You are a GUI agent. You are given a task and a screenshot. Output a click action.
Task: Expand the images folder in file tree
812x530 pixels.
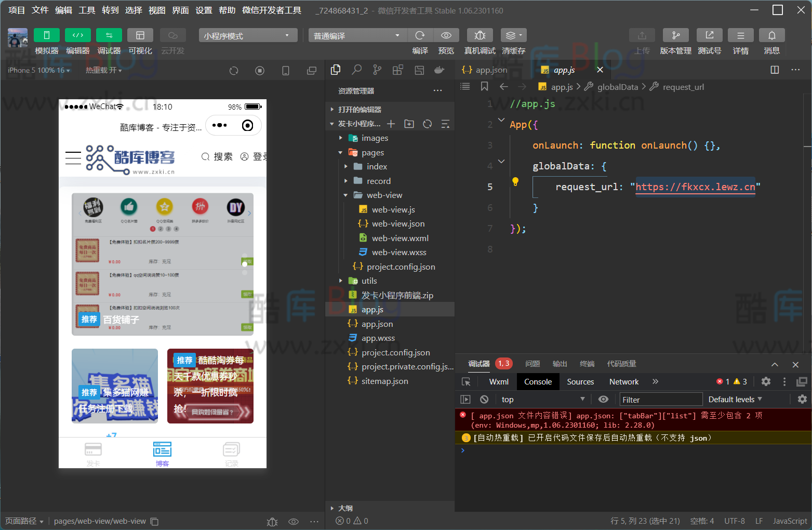point(375,138)
